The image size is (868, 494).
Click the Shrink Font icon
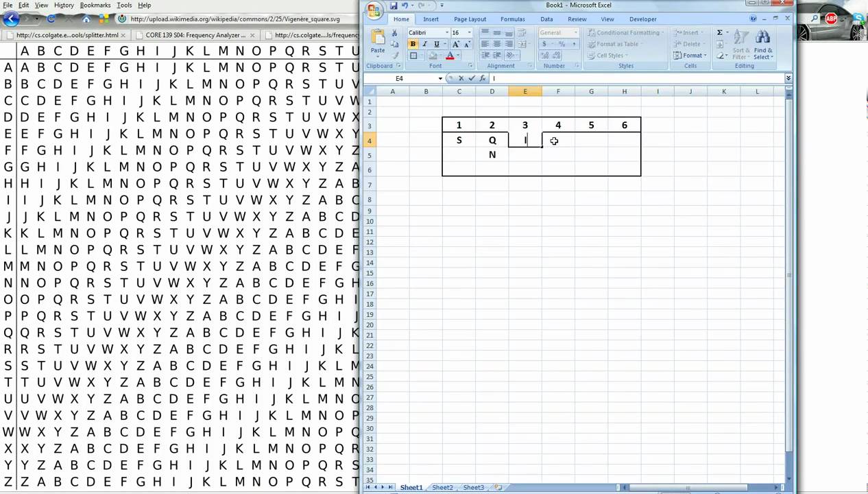[x=466, y=44]
